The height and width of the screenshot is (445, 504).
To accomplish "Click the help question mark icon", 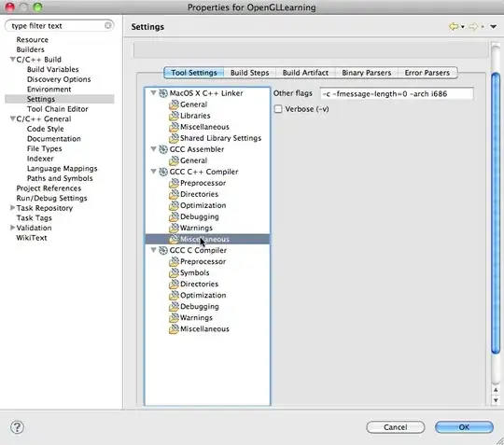I will click(x=17, y=427).
